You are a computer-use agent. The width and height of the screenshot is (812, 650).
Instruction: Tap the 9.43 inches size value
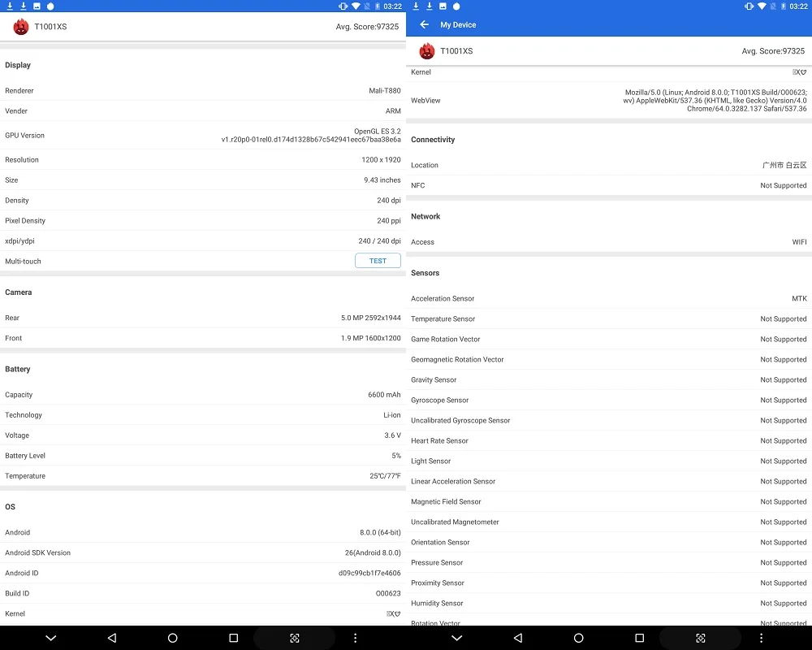click(x=382, y=180)
